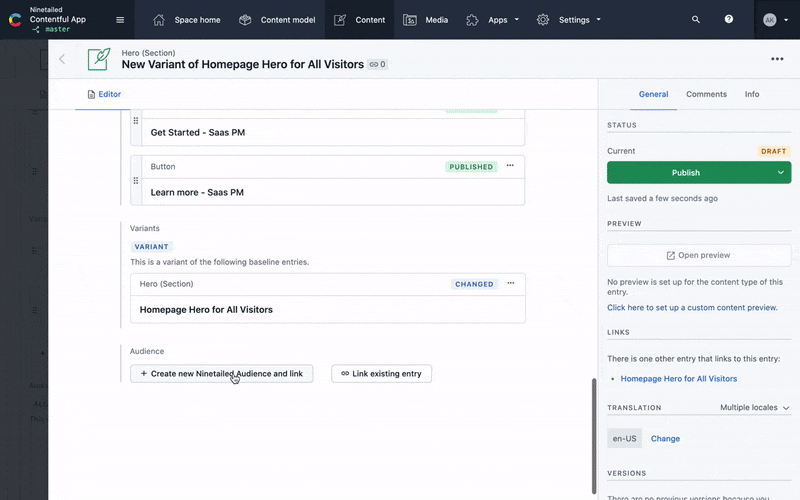Screen dimensions: 800x500
Task: Click entry title New Variant of Homepage Hero
Action: click(x=242, y=64)
